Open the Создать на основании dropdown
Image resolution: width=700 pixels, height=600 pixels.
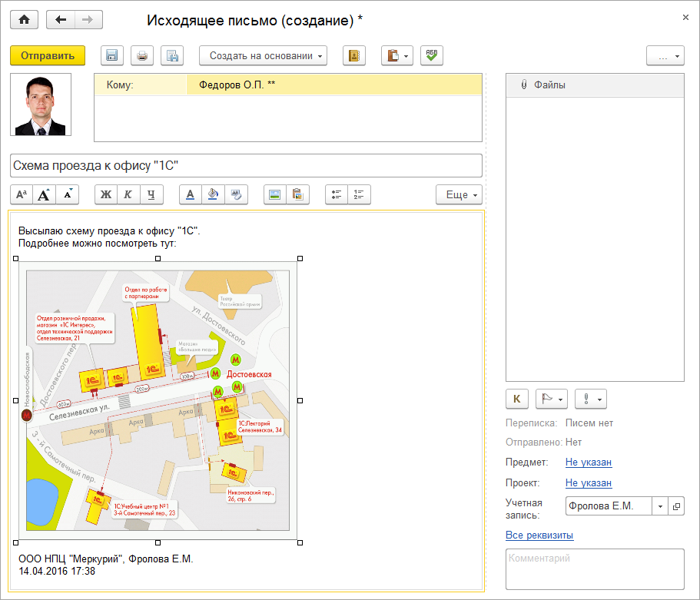[263, 56]
